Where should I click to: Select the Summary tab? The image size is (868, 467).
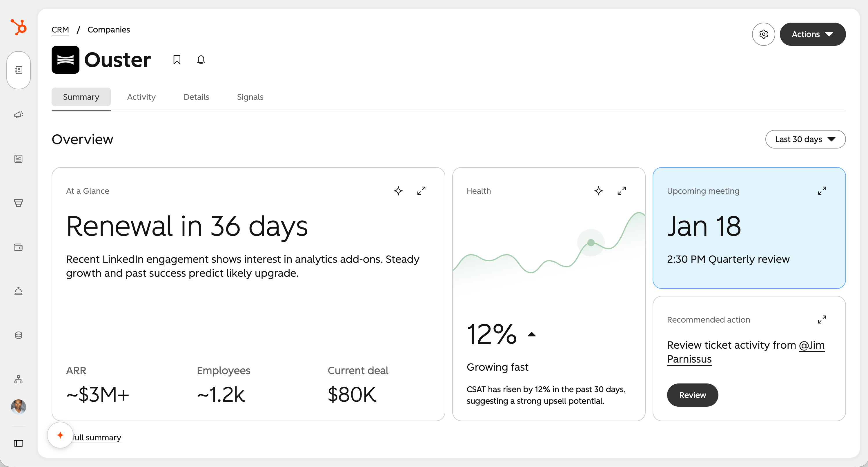[81, 97]
